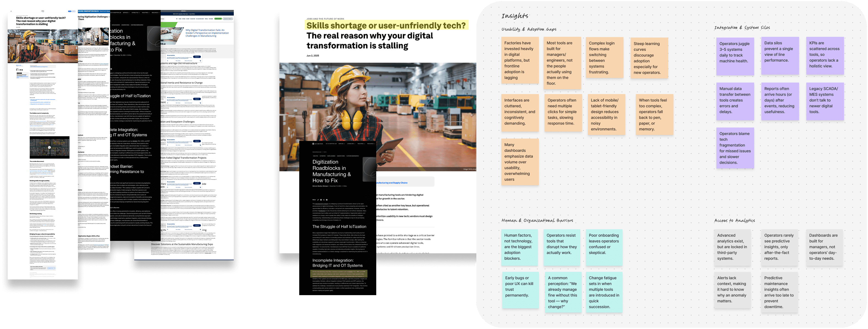Open the Industries dropdown in the center Altimetrik nav
The height and width of the screenshot is (329, 868).
[x=361, y=144]
